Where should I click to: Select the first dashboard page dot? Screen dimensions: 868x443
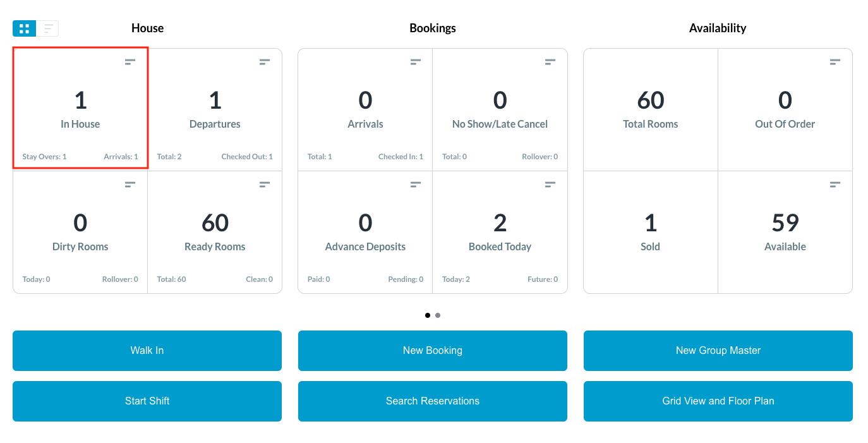[x=428, y=315]
